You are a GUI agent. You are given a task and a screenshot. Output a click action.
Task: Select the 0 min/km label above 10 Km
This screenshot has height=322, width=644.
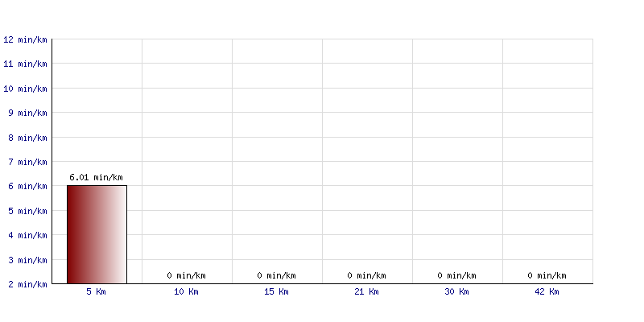click(187, 275)
